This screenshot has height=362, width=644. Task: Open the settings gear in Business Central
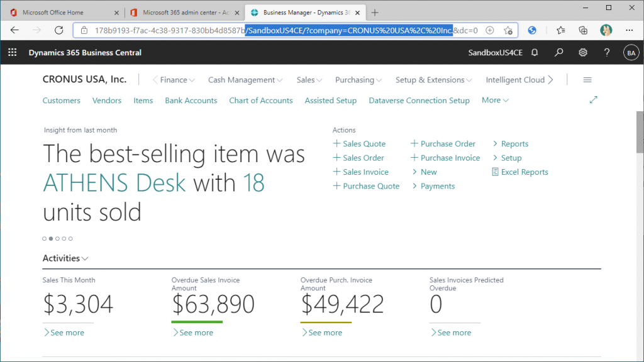point(583,53)
